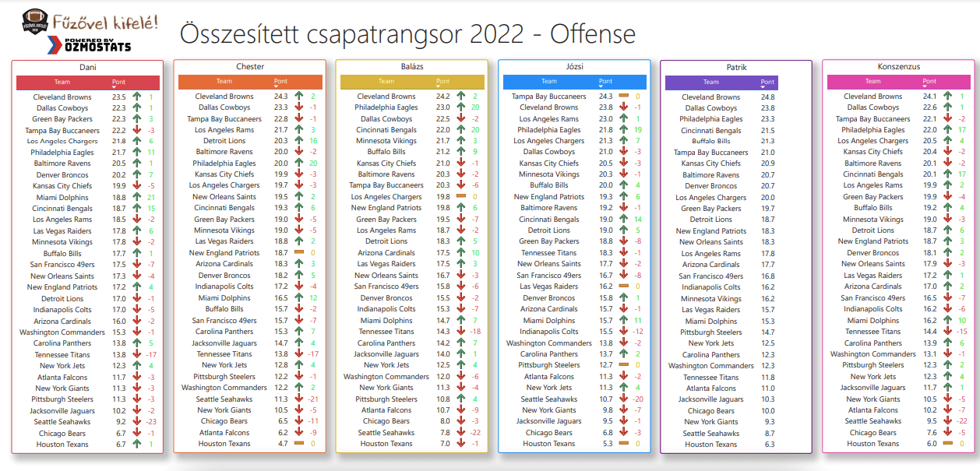Select yellow dash for Tampa Bay Buccaneers in Józsi table
The height and width of the screenshot is (471, 980).
(x=623, y=97)
